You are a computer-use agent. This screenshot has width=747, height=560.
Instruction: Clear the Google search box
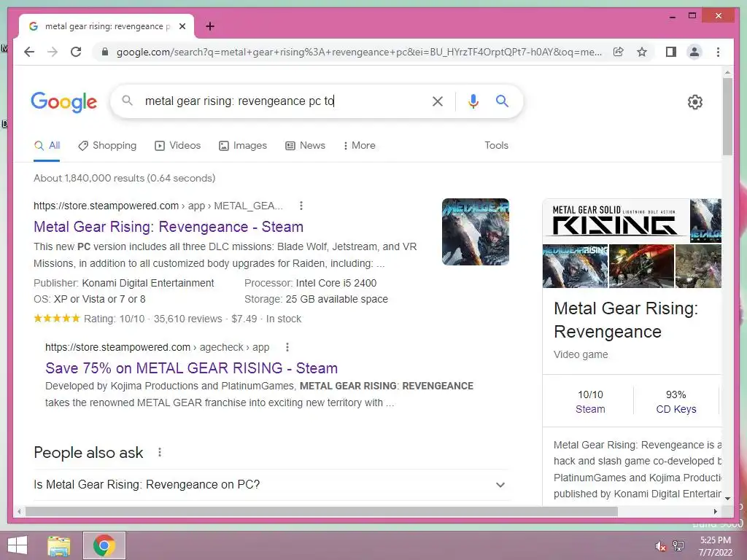pyautogui.click(x=438, y=101)
